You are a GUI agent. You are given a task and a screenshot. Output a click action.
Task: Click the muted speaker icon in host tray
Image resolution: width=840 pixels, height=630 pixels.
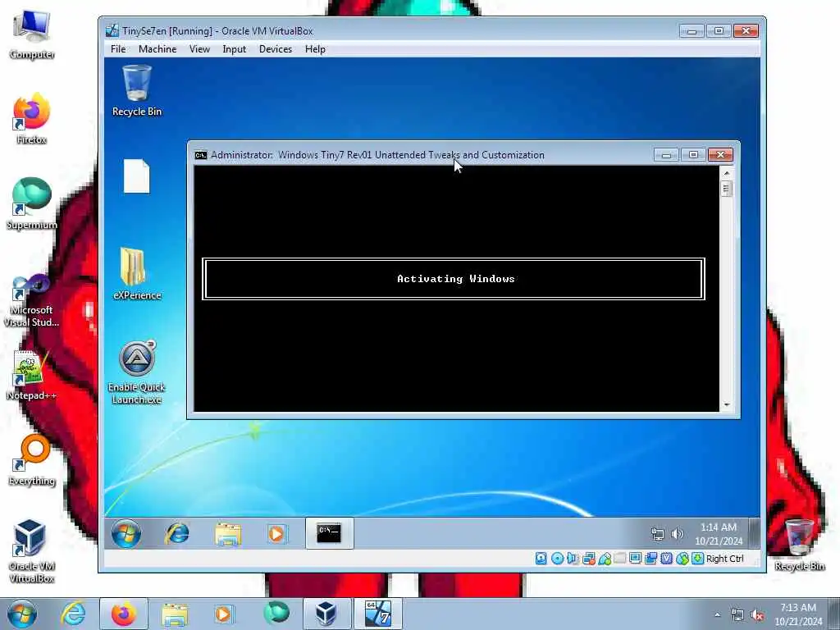coord(757,615)
